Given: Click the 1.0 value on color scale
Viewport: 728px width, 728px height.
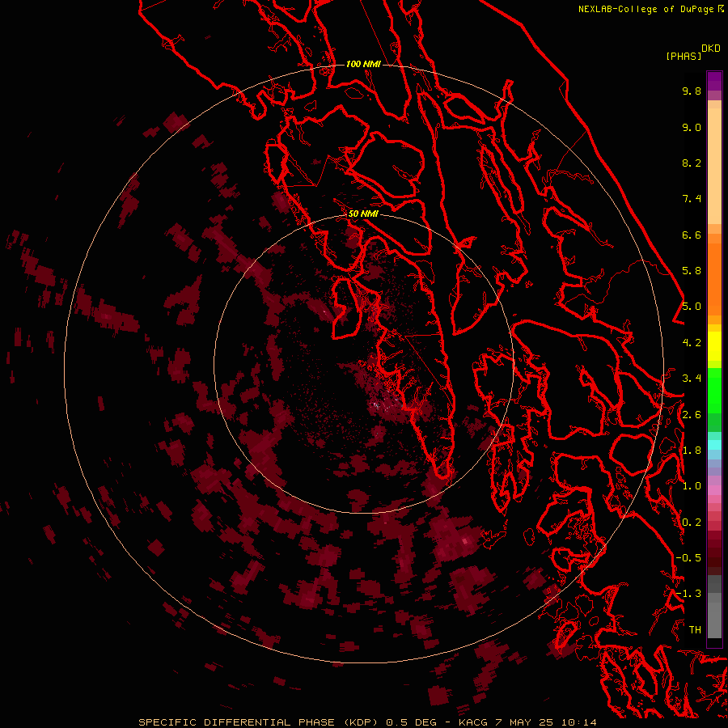Looking at the screenshot, I should point(692,486).
